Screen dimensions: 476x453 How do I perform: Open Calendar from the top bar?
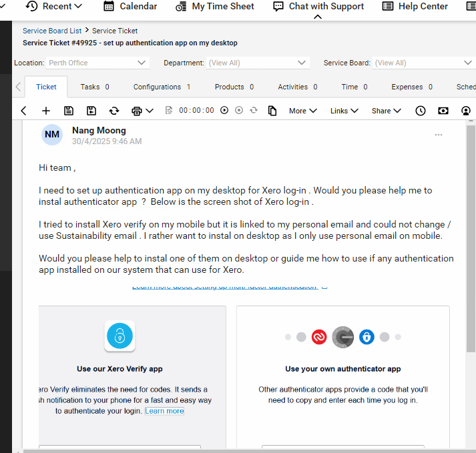[130, 6]
